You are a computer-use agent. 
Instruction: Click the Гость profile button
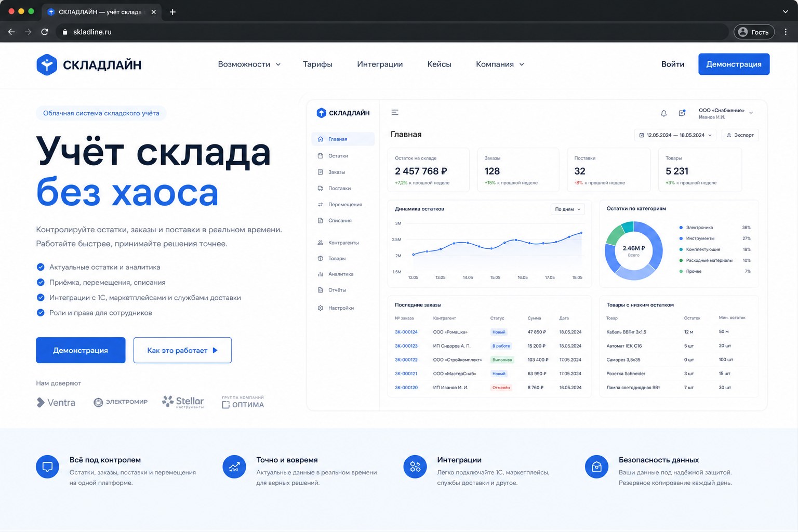754,32
